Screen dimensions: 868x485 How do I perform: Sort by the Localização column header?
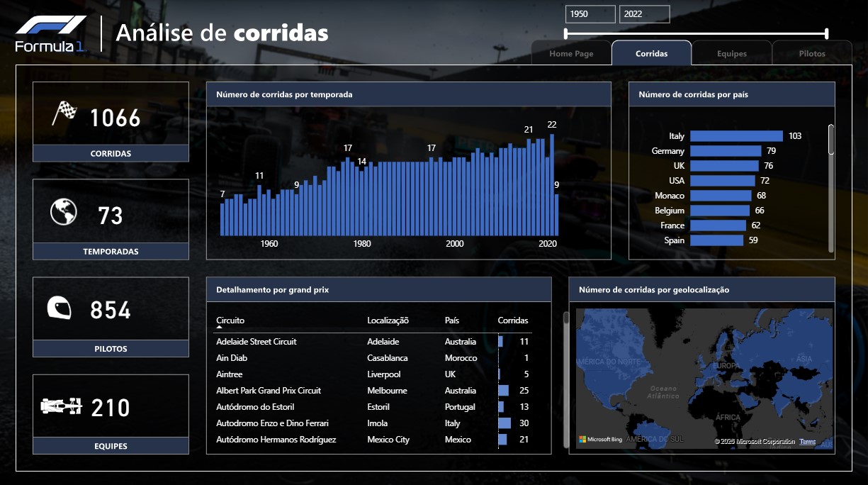(x=388, y=320)
